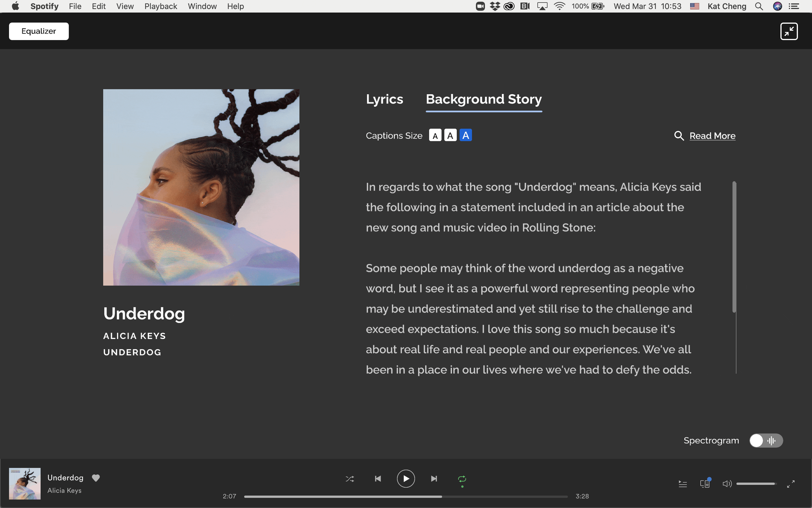Image resolution: width=812 pixels, height=508 pixels.
Task: Click the Underdog album cover art
Action: (201, 187)
